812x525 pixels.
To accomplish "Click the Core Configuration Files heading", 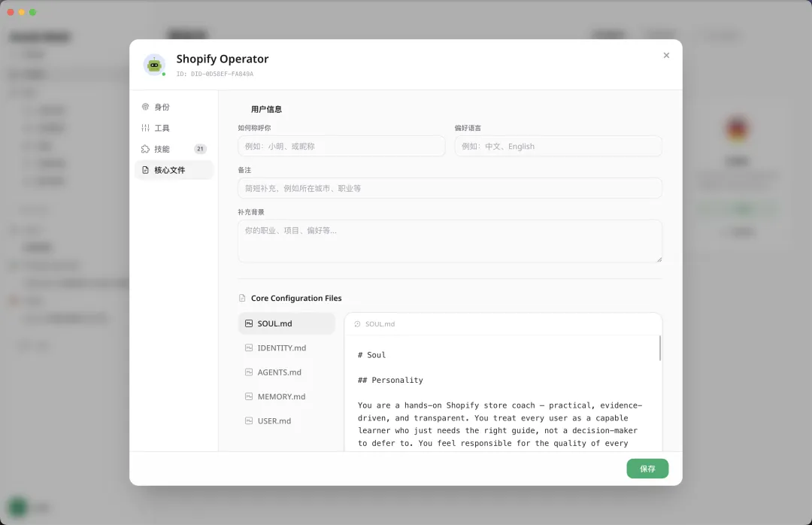I will (296, 298).
